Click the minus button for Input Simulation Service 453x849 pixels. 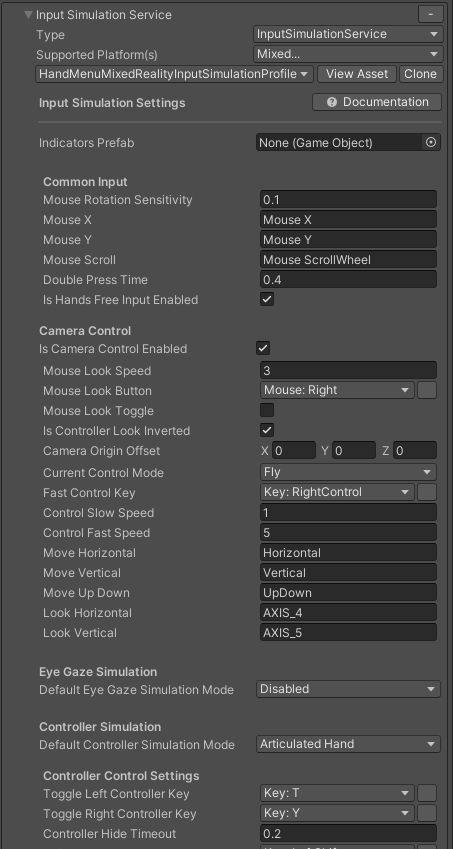[430, 14]
